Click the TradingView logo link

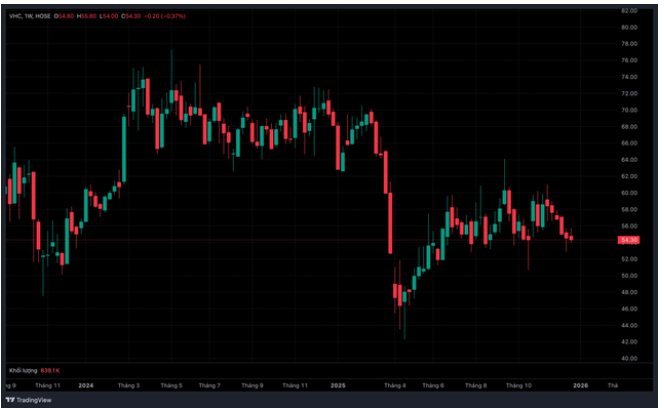(x=28, y=400)
